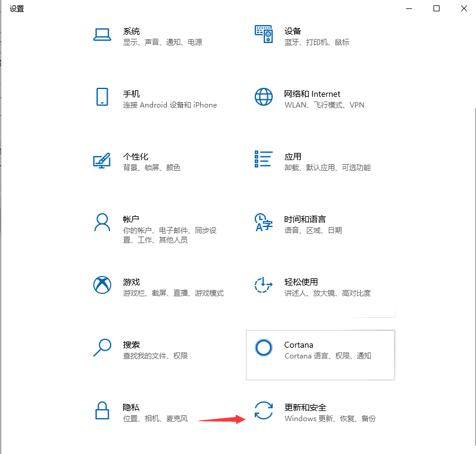Open the Cortana circle icon
This screenshot has width=476, height=454.
(264, 348)
